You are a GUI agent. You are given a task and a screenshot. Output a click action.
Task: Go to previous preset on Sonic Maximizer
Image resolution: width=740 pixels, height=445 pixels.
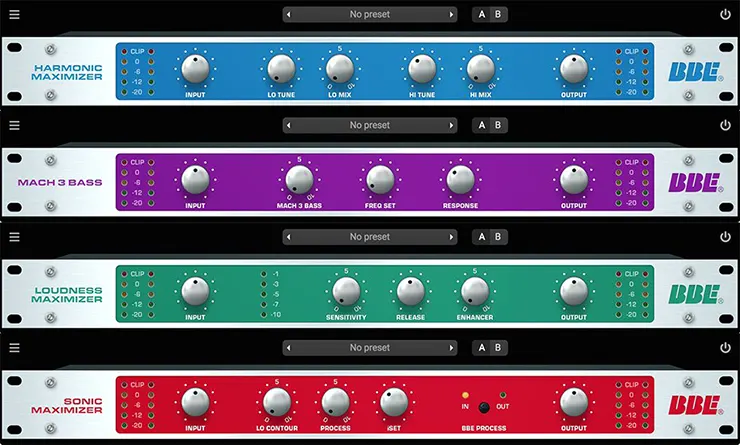[290, 348]
